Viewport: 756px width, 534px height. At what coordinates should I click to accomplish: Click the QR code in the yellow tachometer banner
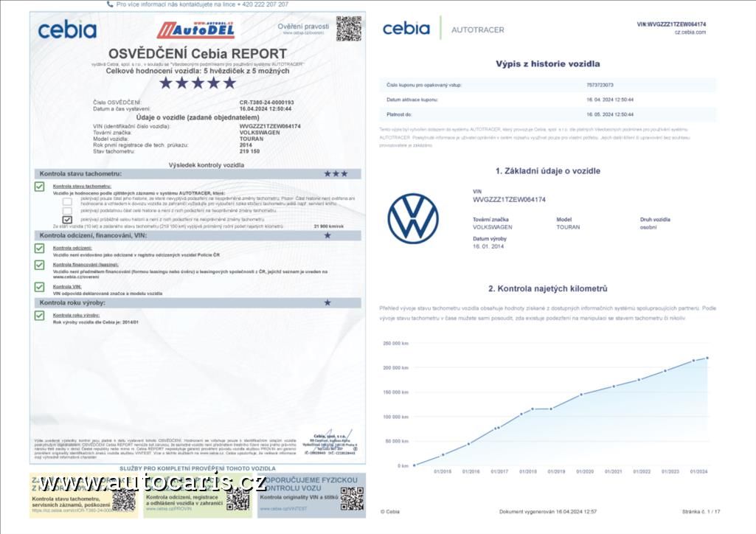[124, 499]
